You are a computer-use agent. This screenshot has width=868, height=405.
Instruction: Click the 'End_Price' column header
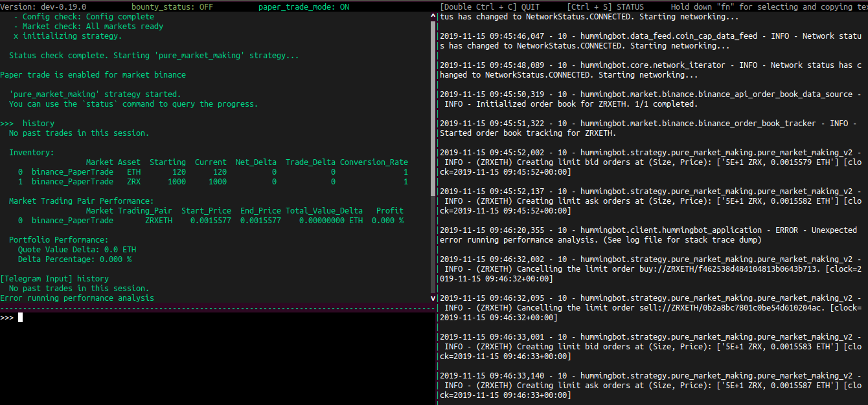tap(260, 211)
